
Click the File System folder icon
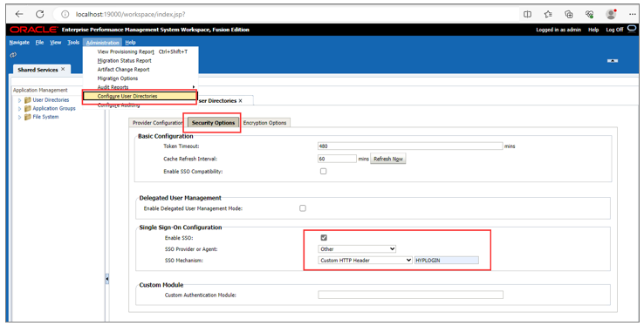pyautogui.click(x=28, y=117)
